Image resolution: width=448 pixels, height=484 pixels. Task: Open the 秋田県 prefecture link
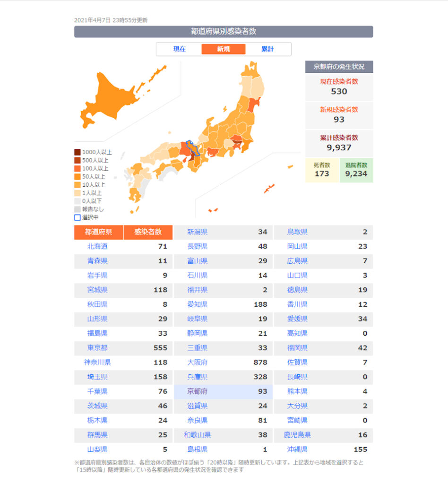97,304
